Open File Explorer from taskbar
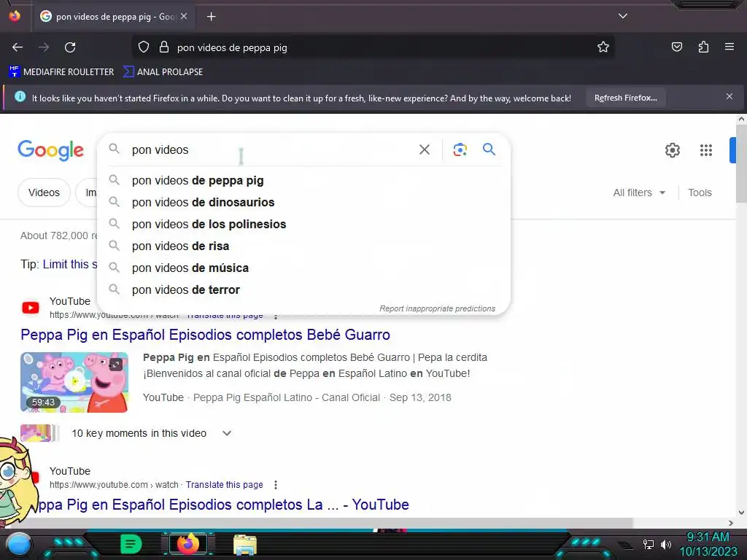This screenshot has height=560, width=747. [245, 545]
